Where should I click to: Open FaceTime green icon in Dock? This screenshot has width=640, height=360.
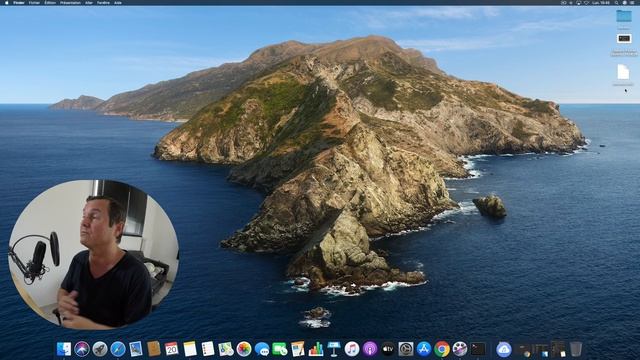pyautogui.click(x=280, y=349)
